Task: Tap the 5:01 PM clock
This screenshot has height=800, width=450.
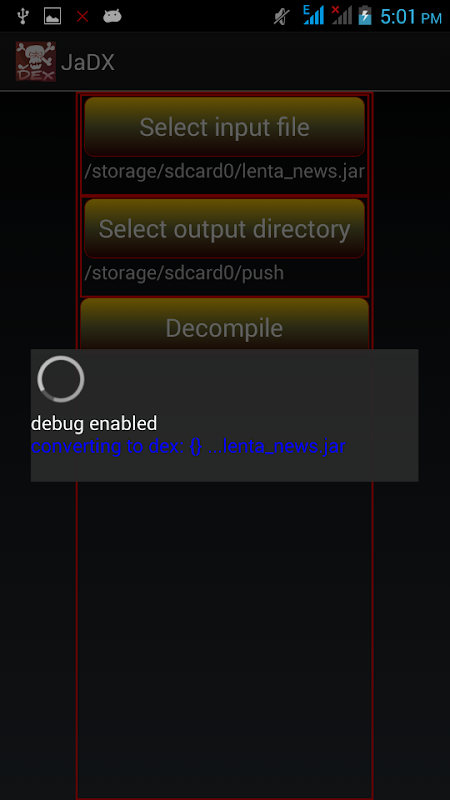Action: coord(411,17)
